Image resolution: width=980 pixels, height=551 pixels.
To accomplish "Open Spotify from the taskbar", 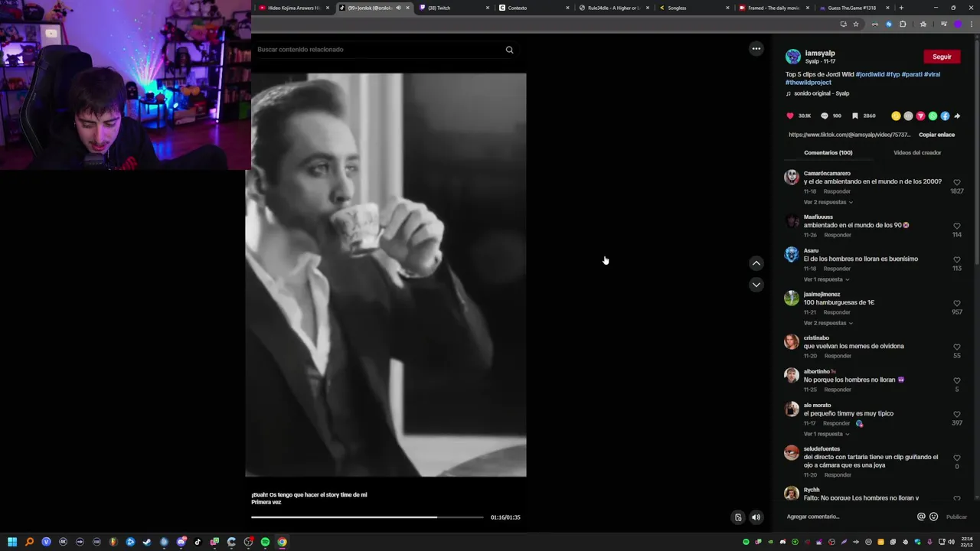I will (x=265, y=542).
